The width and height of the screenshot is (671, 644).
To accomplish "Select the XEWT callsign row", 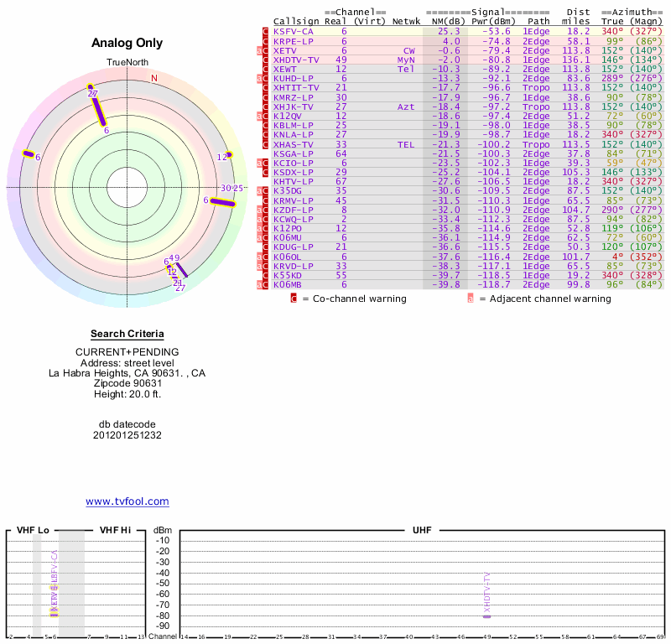I will (287, 69).
